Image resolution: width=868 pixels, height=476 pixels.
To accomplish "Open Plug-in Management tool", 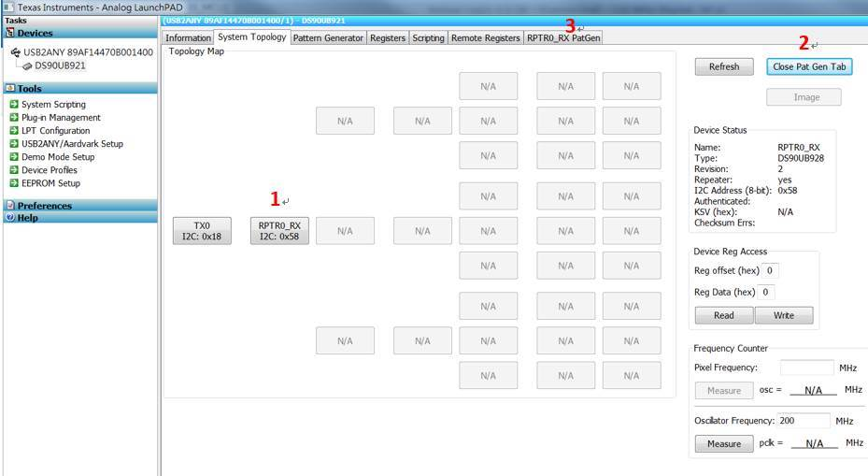I will point(61,118).
